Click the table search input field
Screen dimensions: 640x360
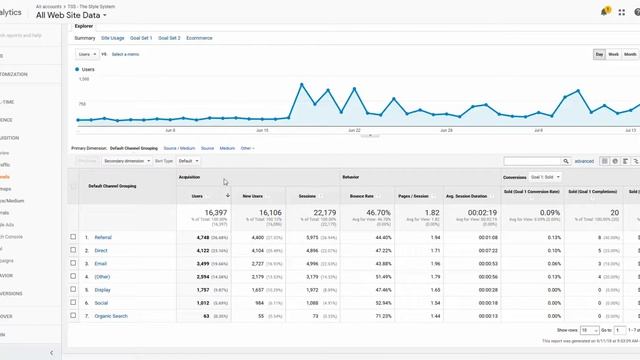click(x=532, y=161)
